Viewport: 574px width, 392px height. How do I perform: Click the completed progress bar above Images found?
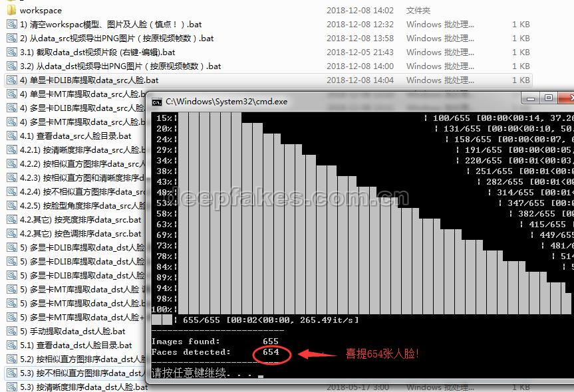coord(162,320)
